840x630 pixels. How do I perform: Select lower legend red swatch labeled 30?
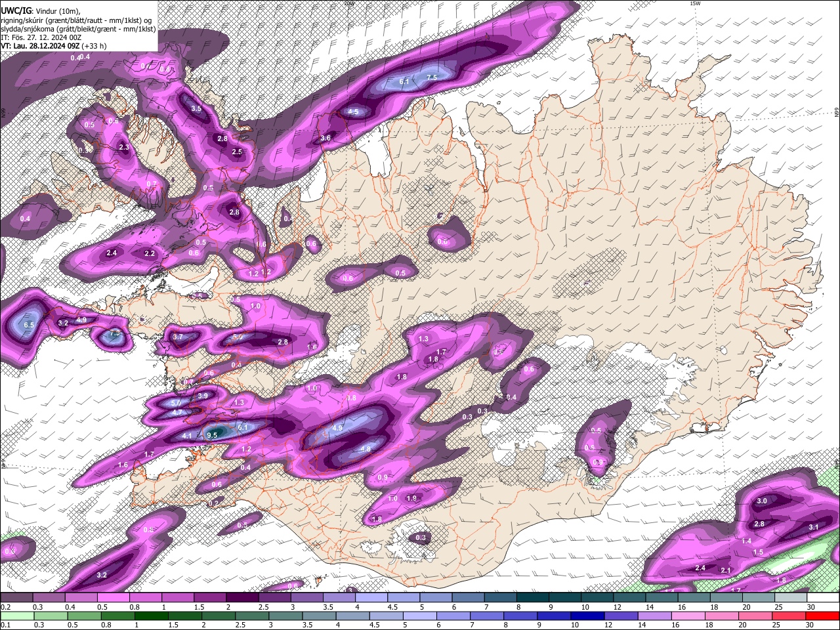coord(822,616)
